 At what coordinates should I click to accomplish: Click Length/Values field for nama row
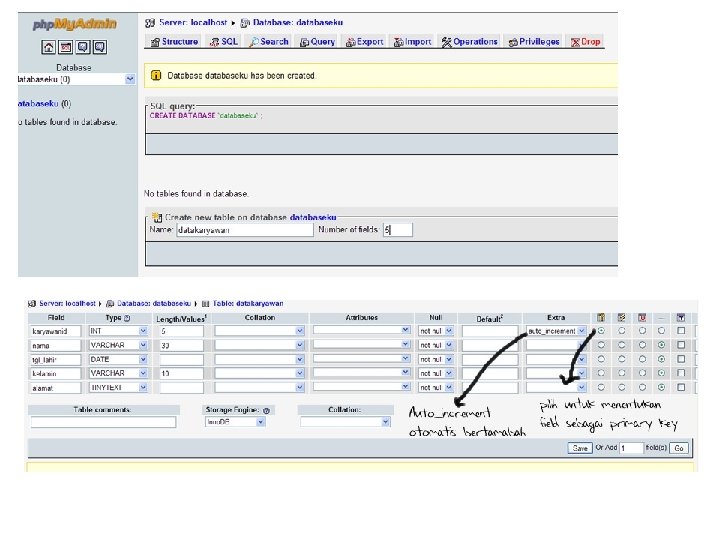coord(181,345)
